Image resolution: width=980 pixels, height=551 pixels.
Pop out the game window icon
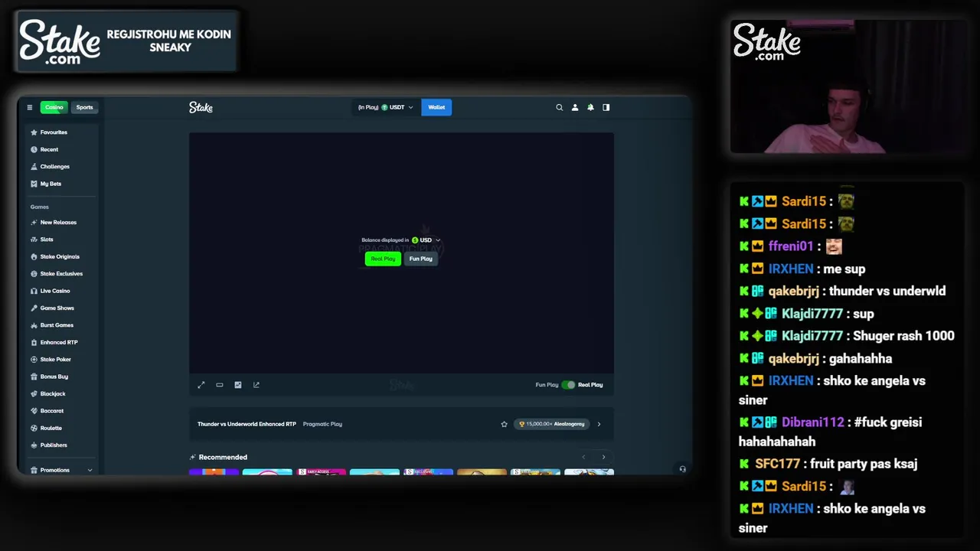click(256, 385)
